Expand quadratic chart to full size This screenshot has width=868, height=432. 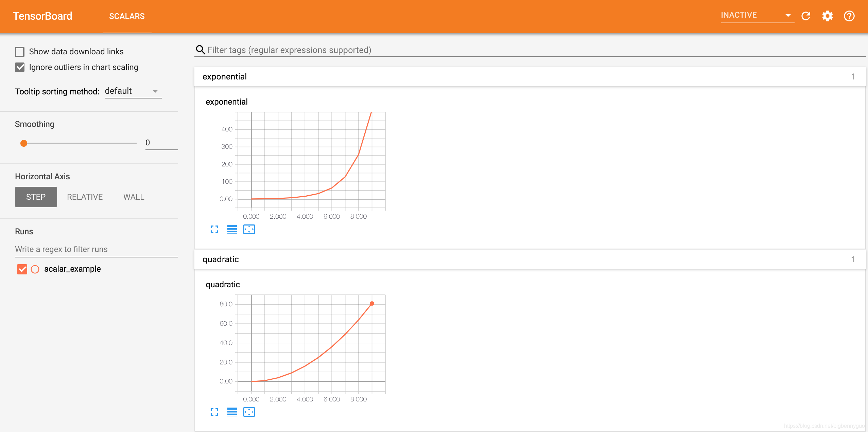(214, 412)
